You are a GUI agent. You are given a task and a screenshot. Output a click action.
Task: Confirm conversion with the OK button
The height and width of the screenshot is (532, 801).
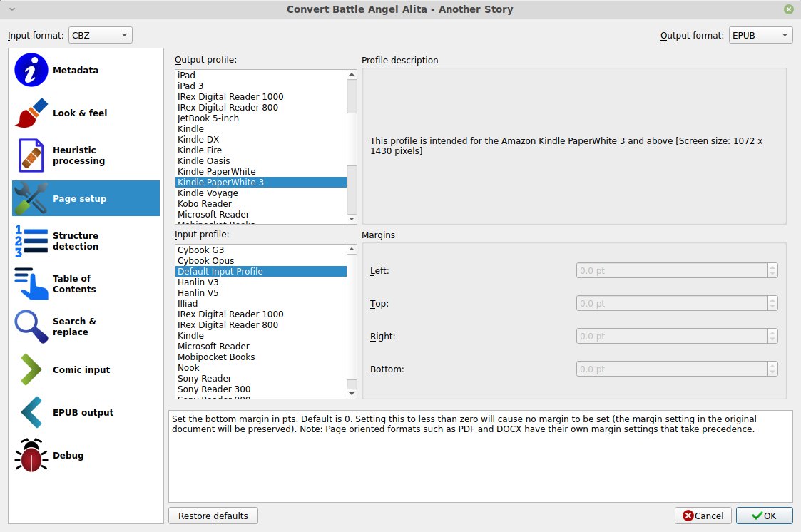tap(764, 516)
